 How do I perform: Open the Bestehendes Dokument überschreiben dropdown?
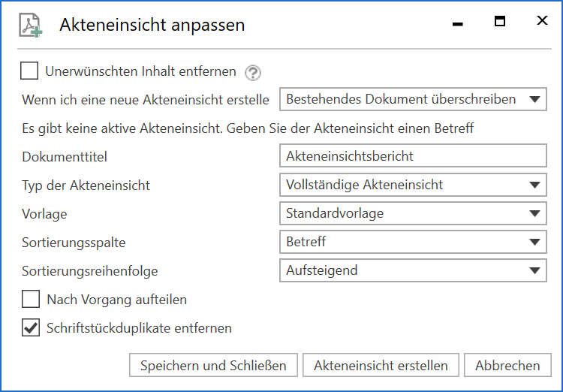pos(413,99)
